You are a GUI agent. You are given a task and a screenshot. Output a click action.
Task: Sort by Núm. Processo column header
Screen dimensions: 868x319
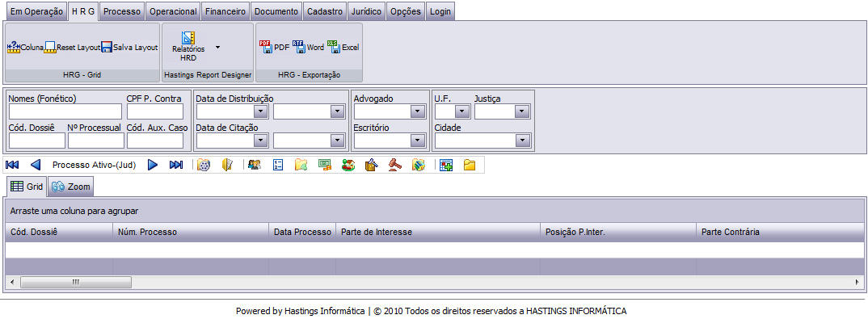(191, 233)
